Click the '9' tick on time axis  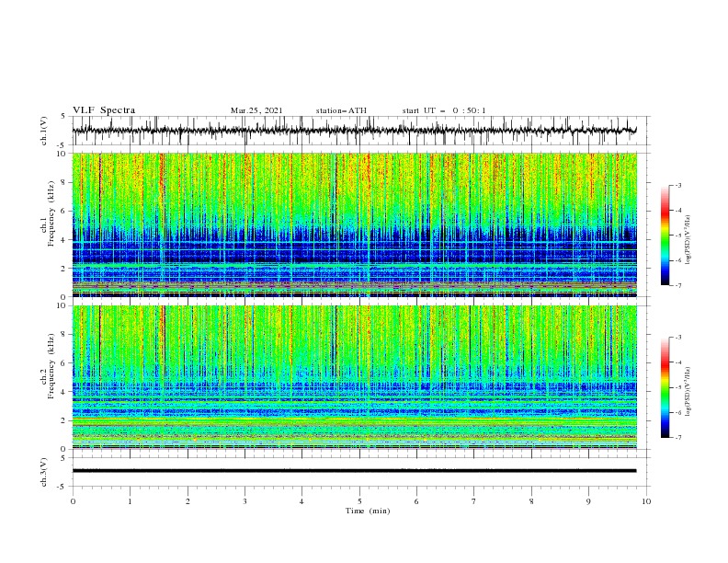pos(588,501)
